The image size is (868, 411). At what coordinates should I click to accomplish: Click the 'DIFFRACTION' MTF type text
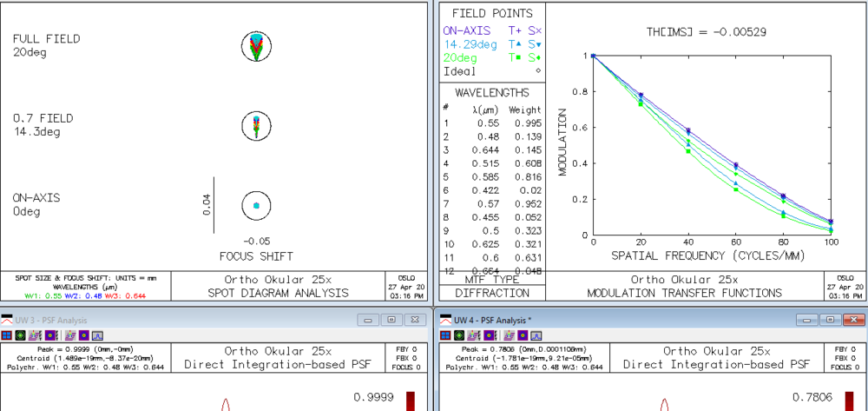492,293
